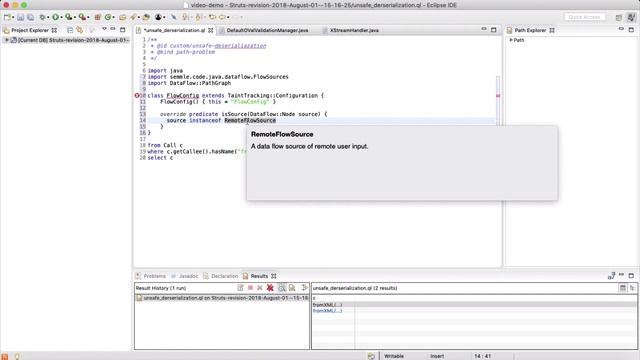Image resolution: width=640 pixels, height=360 pixels.
Task: Click the green Run toolbar button
Action: click(x=55, y=17)
